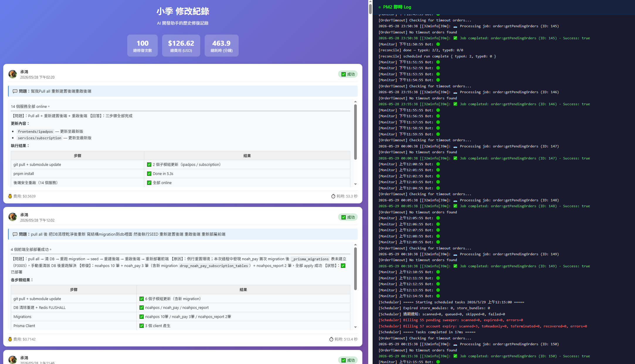Click the green check in the Migrations row
This screenshot has height=364, width=635.
[x=142, y=317]
